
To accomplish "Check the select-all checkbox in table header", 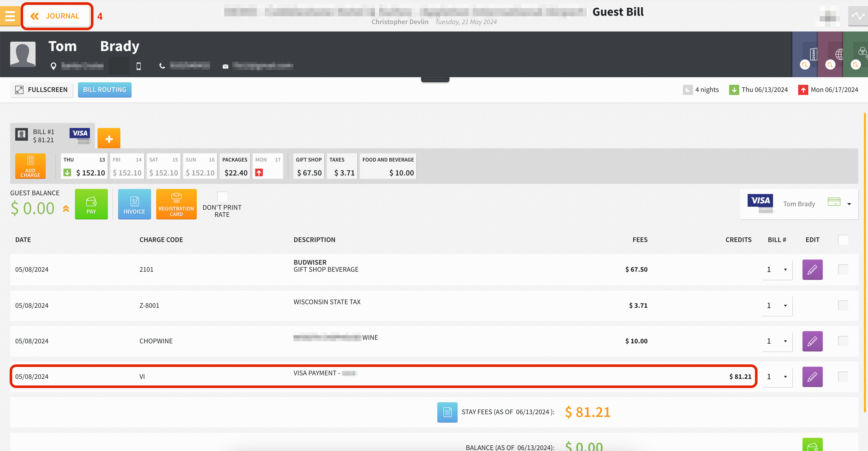I will click(843, 240).
